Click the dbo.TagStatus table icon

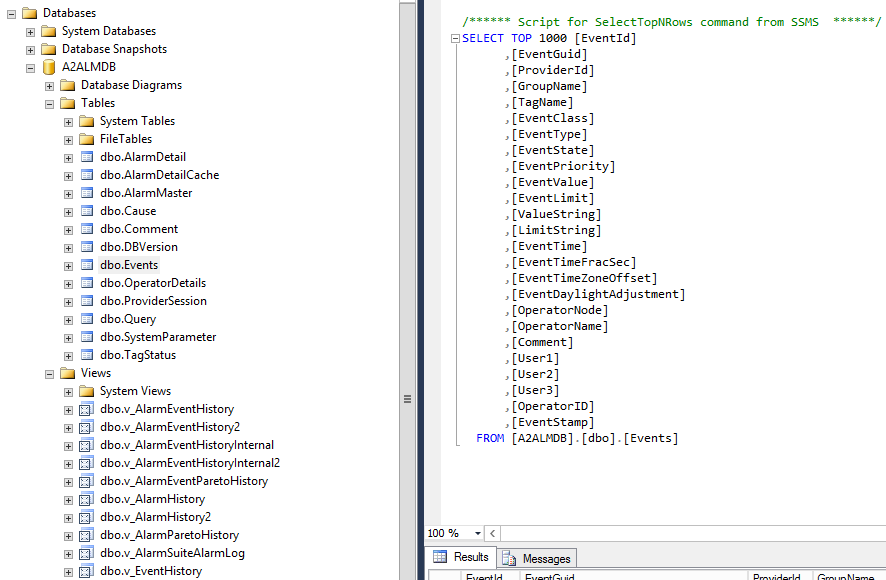coord(86,355)
